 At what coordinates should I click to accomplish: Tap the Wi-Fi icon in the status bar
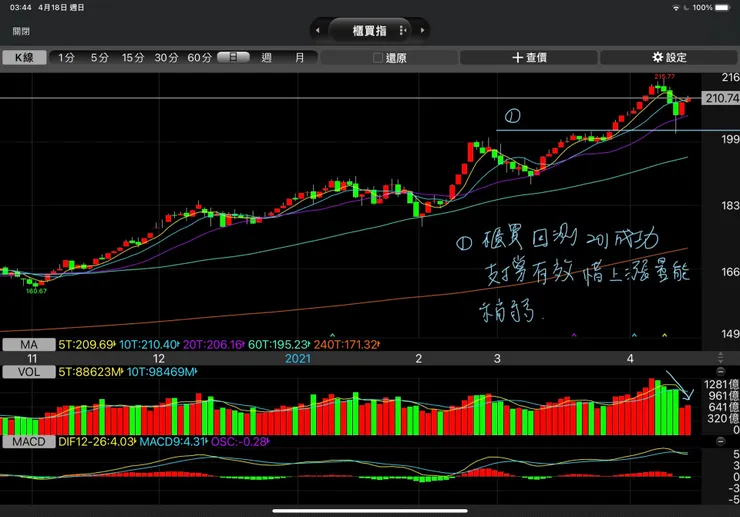pos(676,8)
